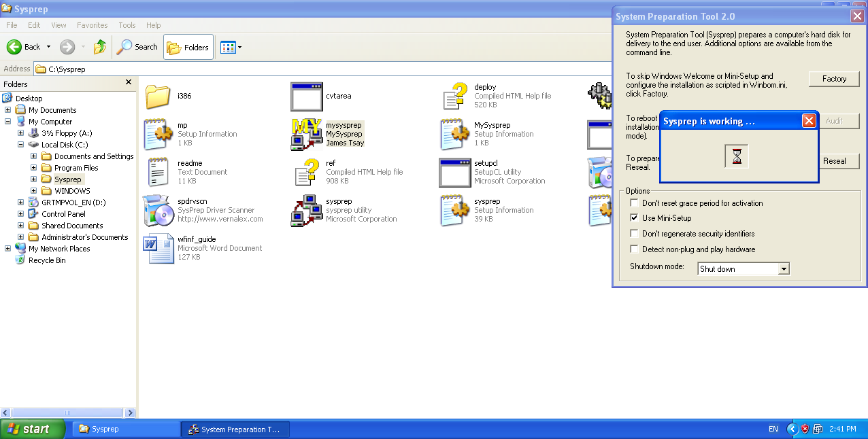Expand the Documents and Settings node
Viewport: 868px width, 439px height.
point(34,156)
